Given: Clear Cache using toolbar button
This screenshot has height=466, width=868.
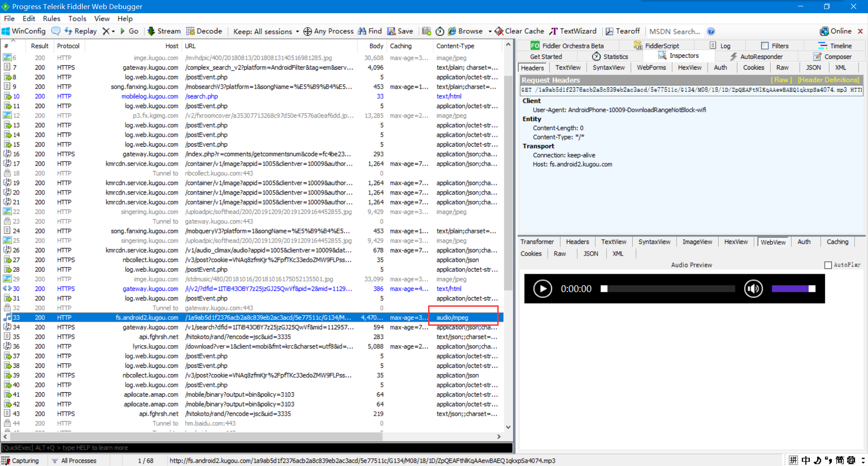Looking at the screenshot, I should tap(519, 31).
